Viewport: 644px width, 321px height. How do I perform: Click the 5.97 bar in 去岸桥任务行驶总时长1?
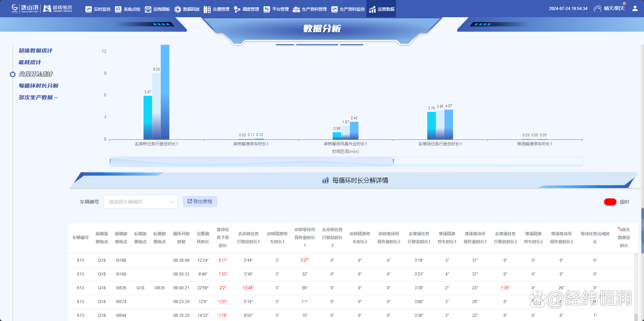pos(148,117)
